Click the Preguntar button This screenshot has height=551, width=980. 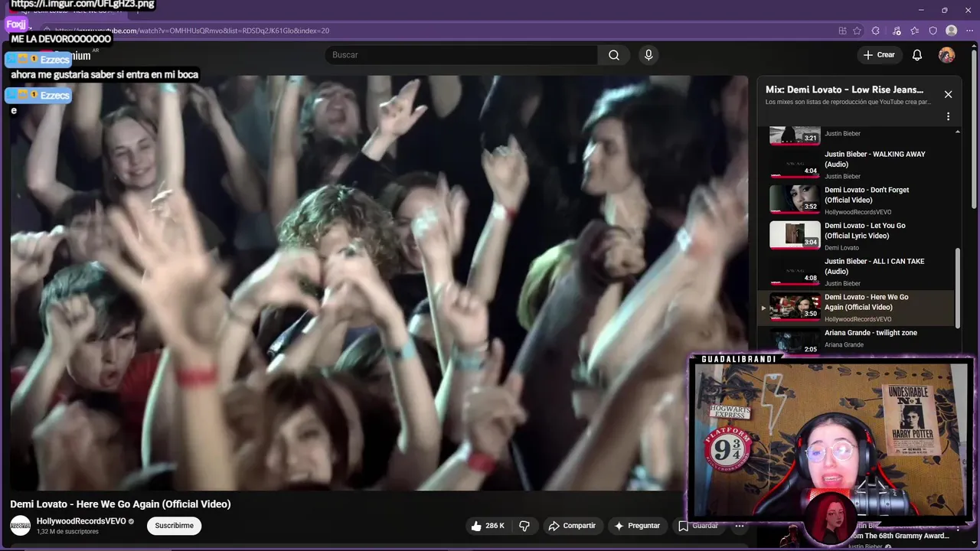[x=636, y=526]
